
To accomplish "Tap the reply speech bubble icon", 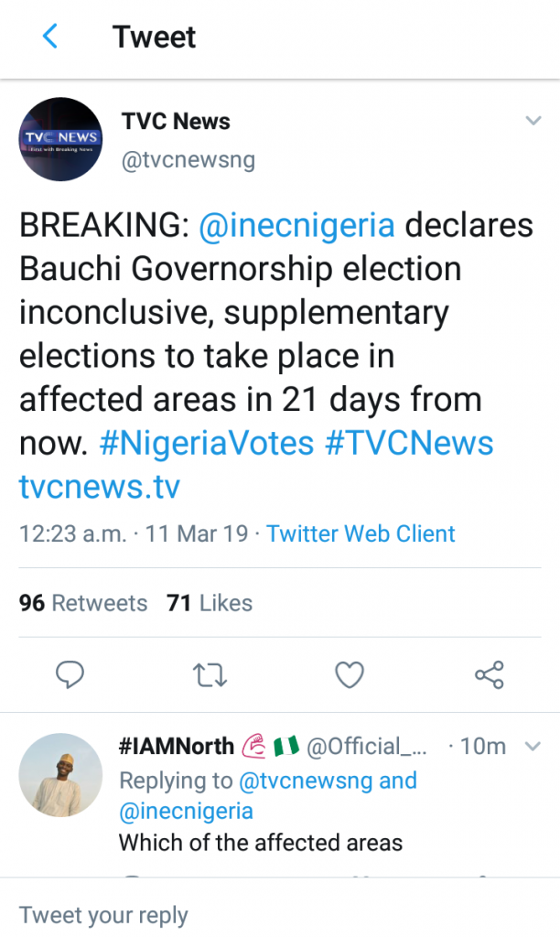I will coord(70,675).
